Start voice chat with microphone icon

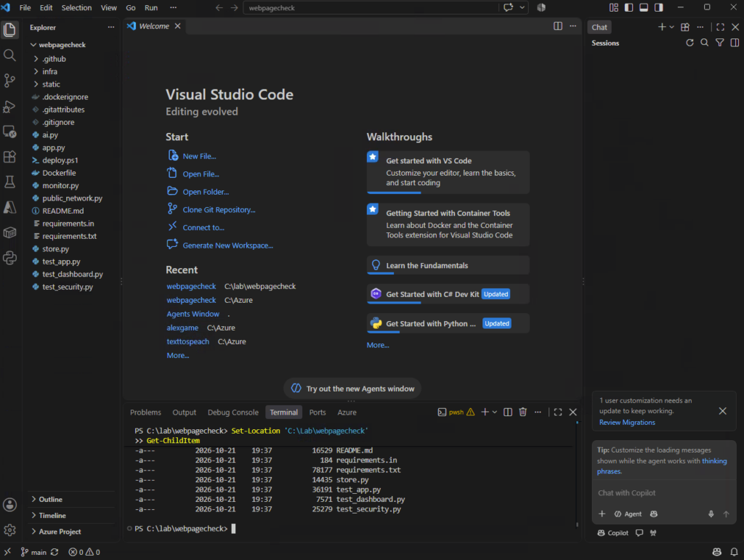point(711,514)
